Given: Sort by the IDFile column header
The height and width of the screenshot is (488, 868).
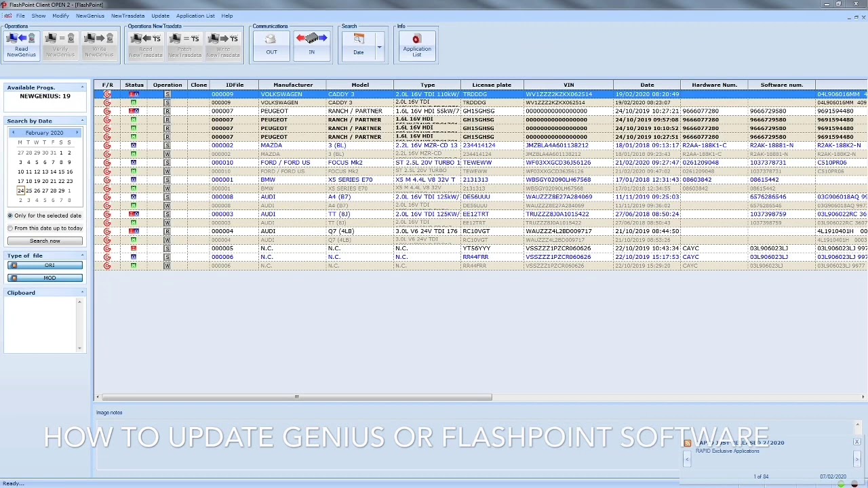Looking at the screenshot, I should click(x=235, y=85).
